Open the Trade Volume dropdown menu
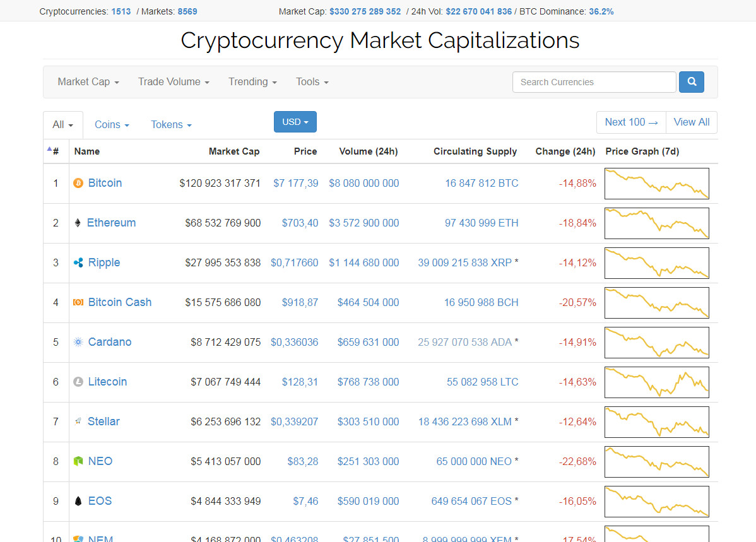The image size is (756, 542). [x=174, y=82]
